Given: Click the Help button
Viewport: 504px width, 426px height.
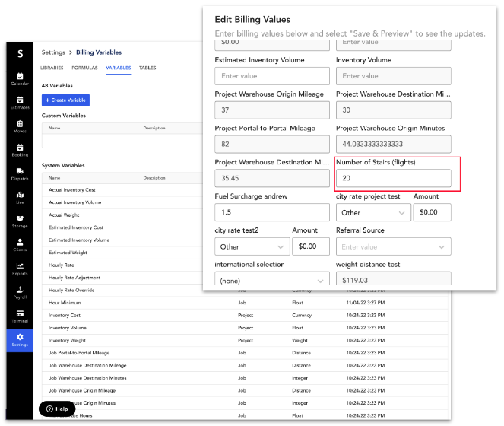Looking at the screenshot, I should [57, 409].
